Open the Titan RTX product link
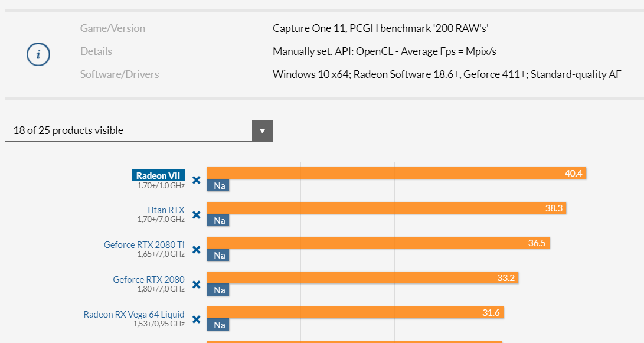 tap(165, 210)
